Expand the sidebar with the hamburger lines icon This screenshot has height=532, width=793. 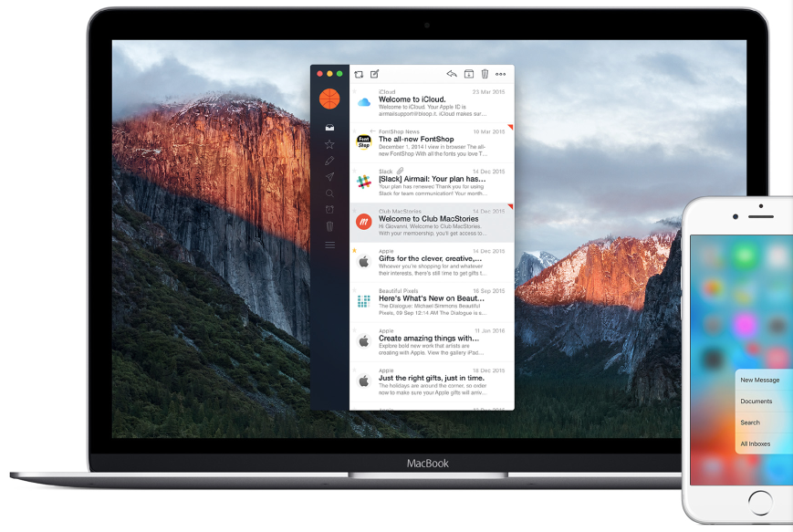(x=329, y=245)
